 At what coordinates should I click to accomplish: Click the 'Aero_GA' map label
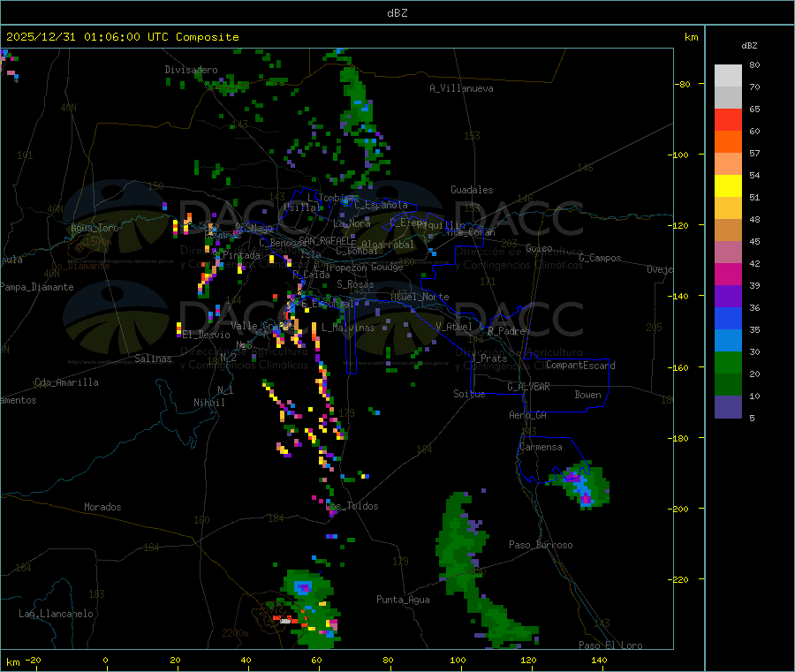[528, 416]
